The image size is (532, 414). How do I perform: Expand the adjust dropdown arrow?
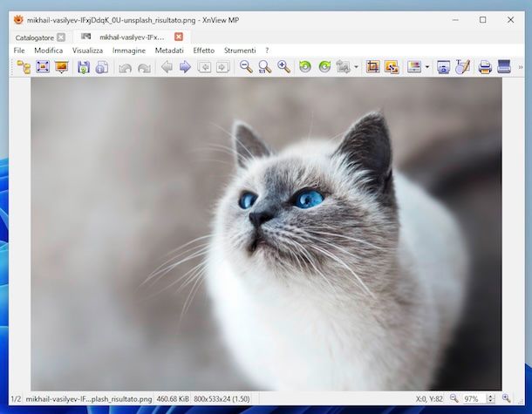tap(427, 67)
